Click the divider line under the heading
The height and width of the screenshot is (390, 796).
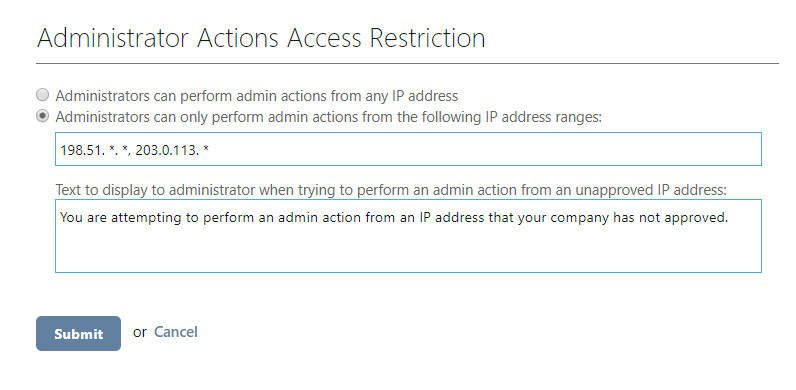coord(407,63)
